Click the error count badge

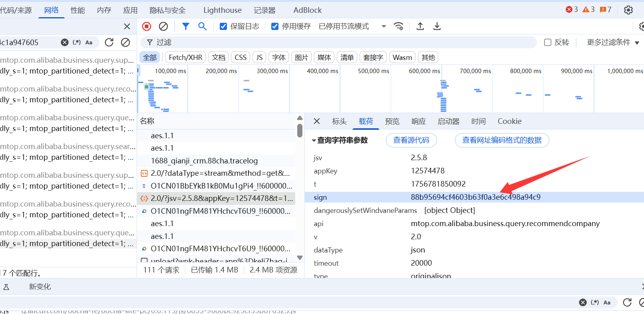(x=572, y=9)
